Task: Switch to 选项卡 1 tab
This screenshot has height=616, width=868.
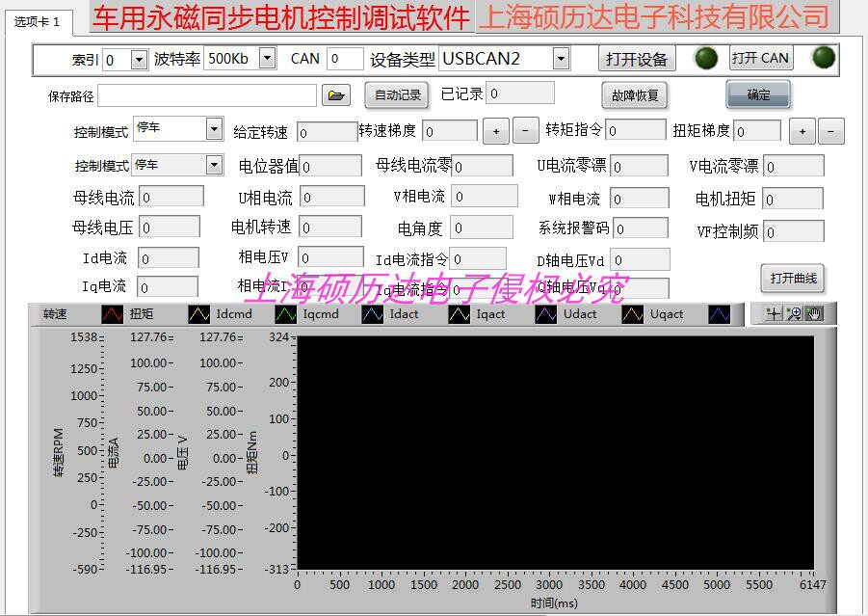Action: (x=37, y=21)
